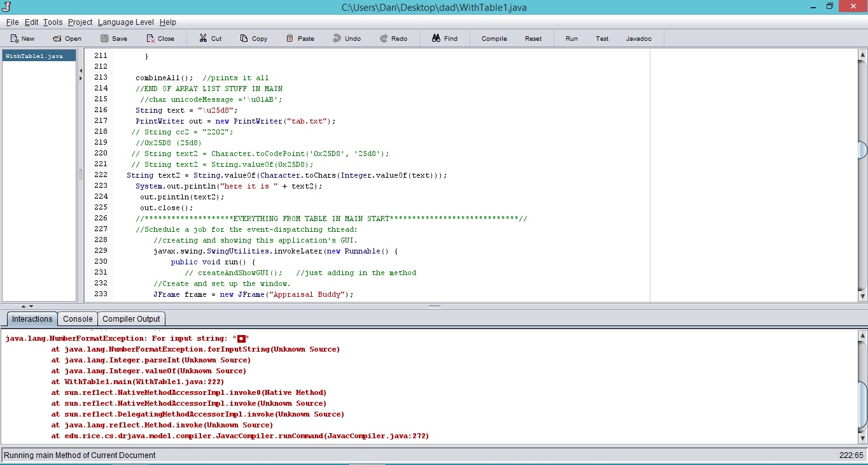This screenshot has width=868, height=465.
Task: Switch to the Compiler Output tab
Action: pyautogui.click(x=132, y=319)
